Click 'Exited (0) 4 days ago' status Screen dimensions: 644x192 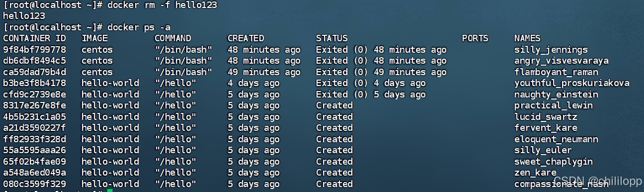pos(371,83)
